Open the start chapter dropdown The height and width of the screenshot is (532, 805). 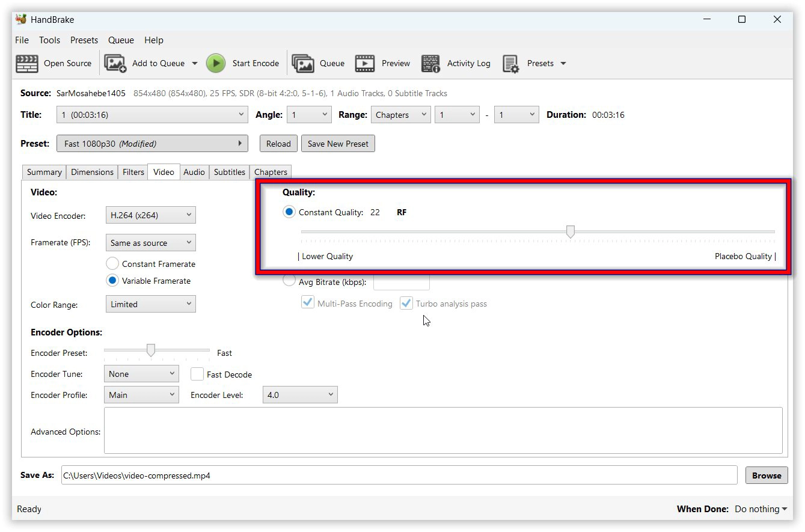pyautogui.click(x=457, y=115)
